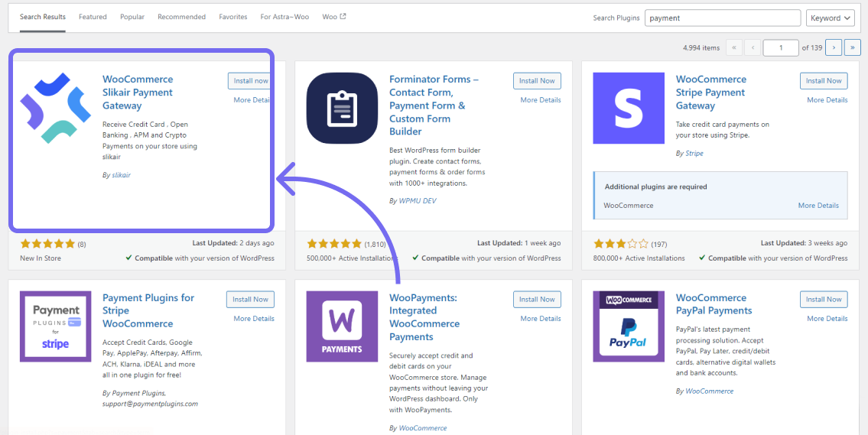The height and width of the screenshot is (435, 868).
Task: Install Payment Plugins for Stripe WooCommerce
Action: tap(250, 300)
